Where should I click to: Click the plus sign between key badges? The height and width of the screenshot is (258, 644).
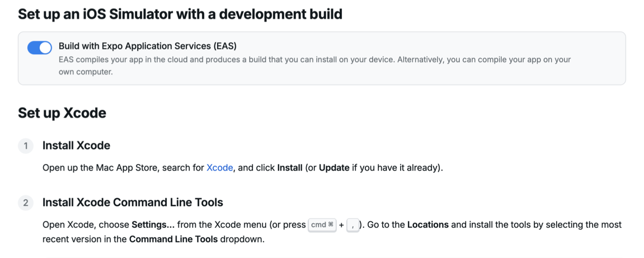coord(342,225)
